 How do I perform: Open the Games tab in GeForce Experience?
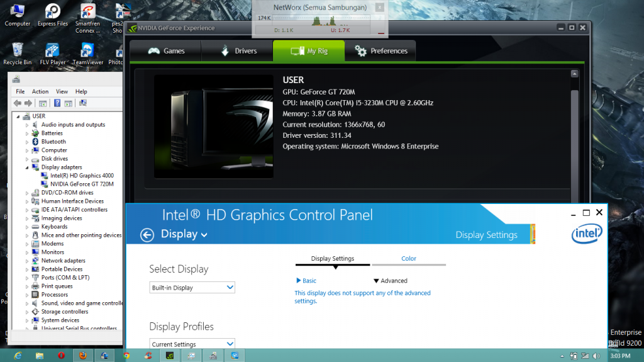tap(165, 51)
